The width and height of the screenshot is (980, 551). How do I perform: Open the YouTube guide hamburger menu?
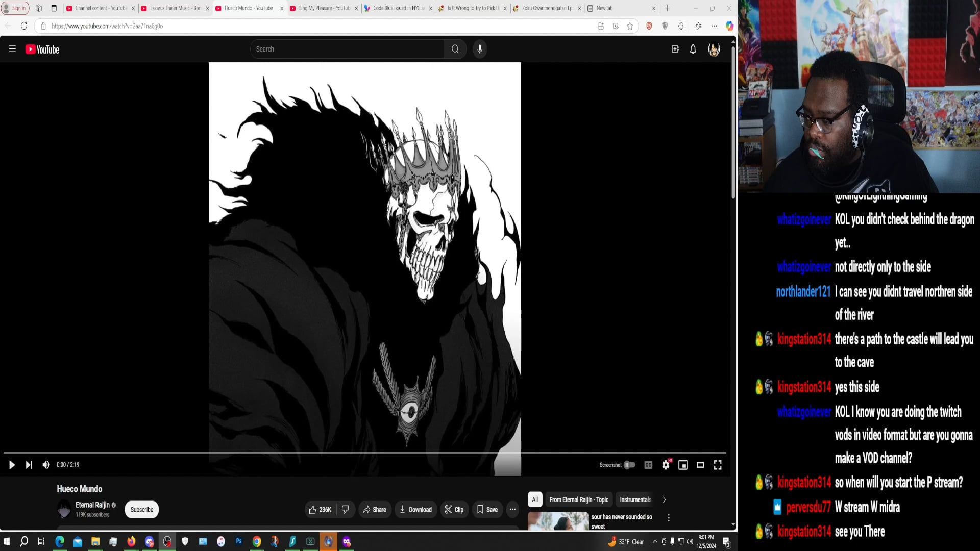point(12,49)
